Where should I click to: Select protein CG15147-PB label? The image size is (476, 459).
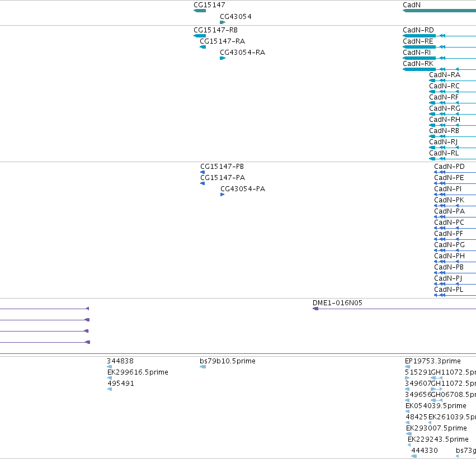[x=222, y=167]
